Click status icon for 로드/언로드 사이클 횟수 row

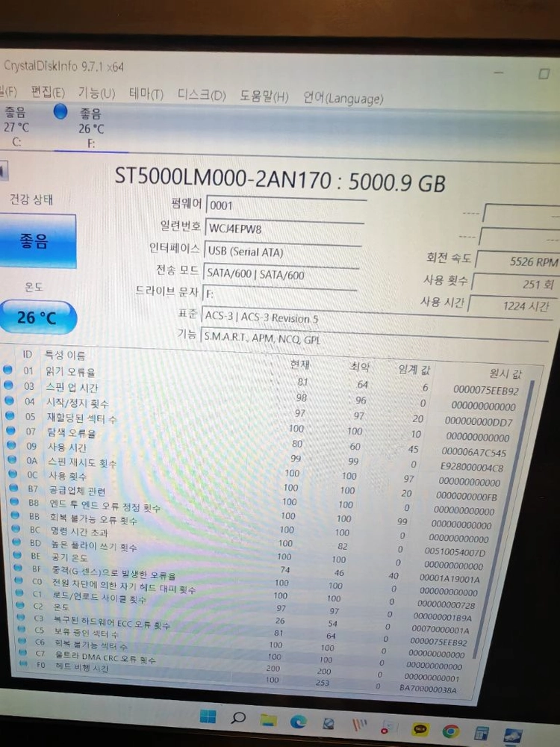(x=19, y=592)
